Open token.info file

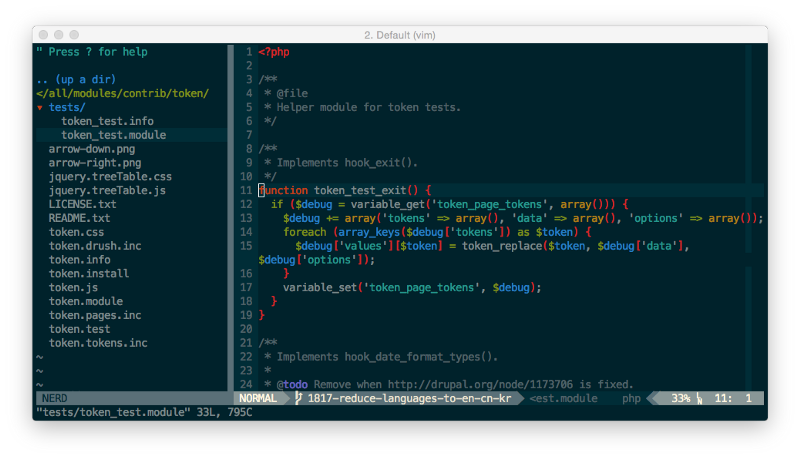pos(79,260)
